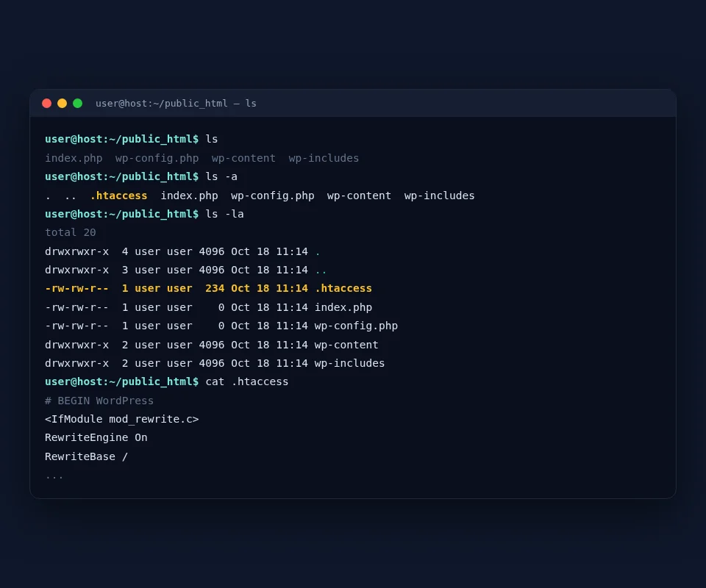Click the yellow minimize window button
This screenshot has height=588, width=706.
point(62,104)
